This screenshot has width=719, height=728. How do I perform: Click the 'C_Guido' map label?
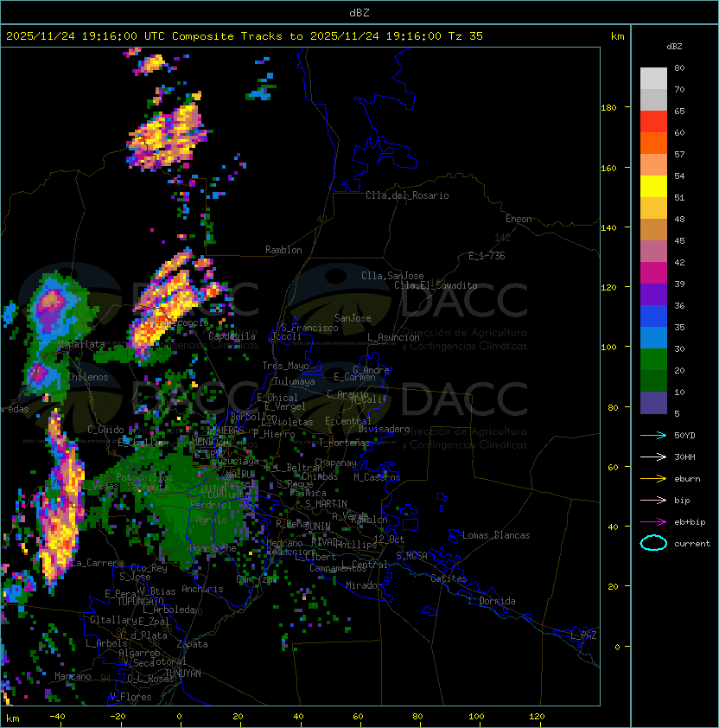105,430
